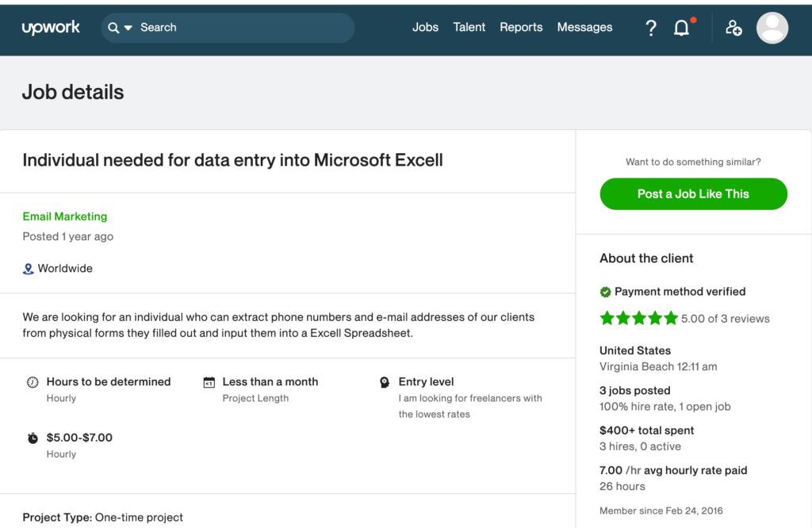Click the stopwatch icon beside $5.00-$7.00
Image resolution: width=812 pixels, height=528 pixels.
pyautogui.click(x=33, y=438)
